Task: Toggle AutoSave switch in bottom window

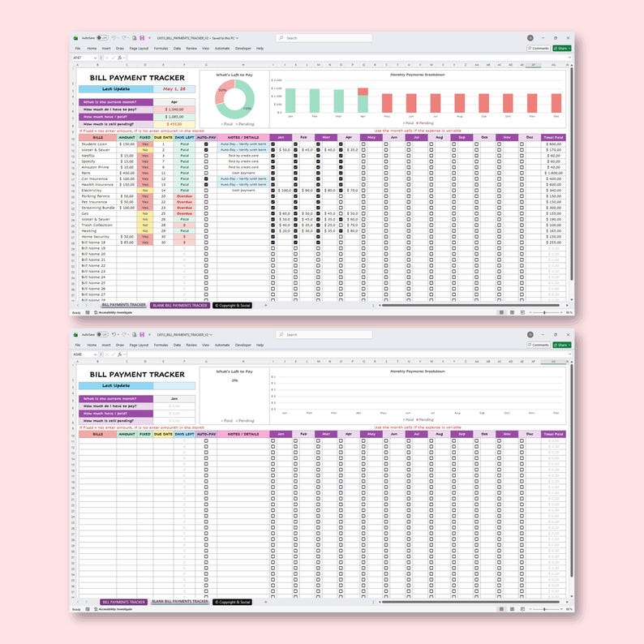Action: (102, 334)
